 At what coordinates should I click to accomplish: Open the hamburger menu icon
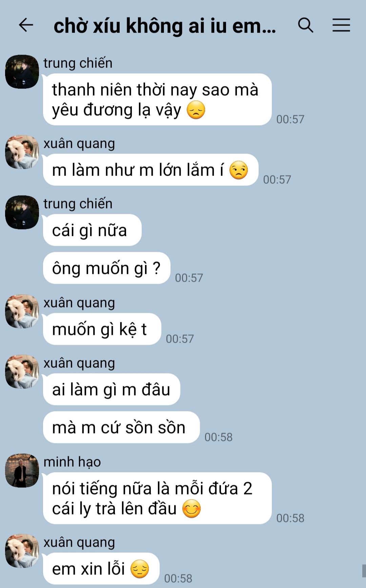pos(341,25)
